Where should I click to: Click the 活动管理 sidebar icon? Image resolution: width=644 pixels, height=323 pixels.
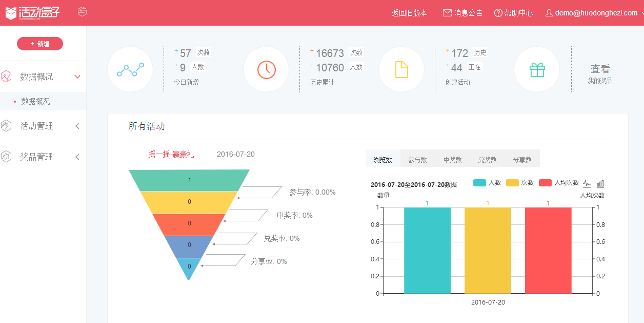[x=6, y=126]
